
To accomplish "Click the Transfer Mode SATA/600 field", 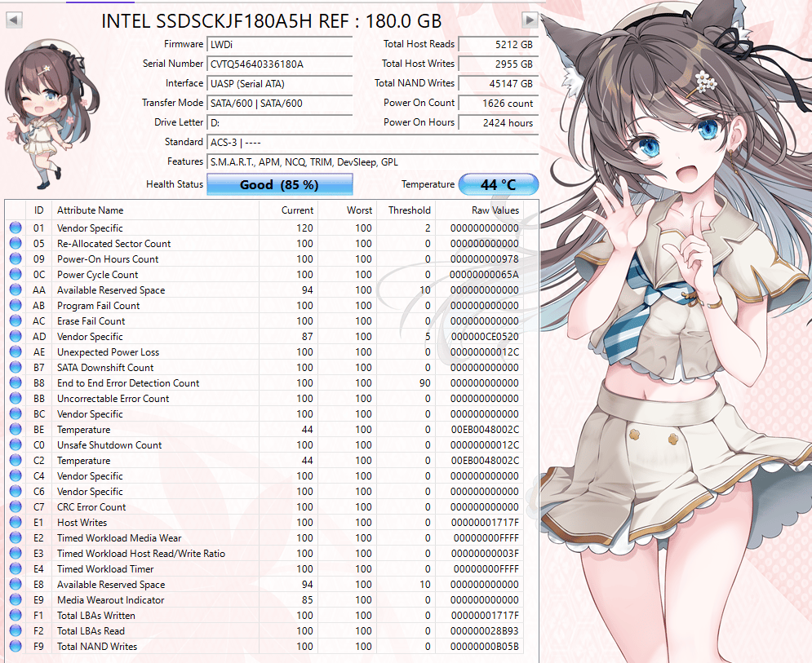I will 280,104.
